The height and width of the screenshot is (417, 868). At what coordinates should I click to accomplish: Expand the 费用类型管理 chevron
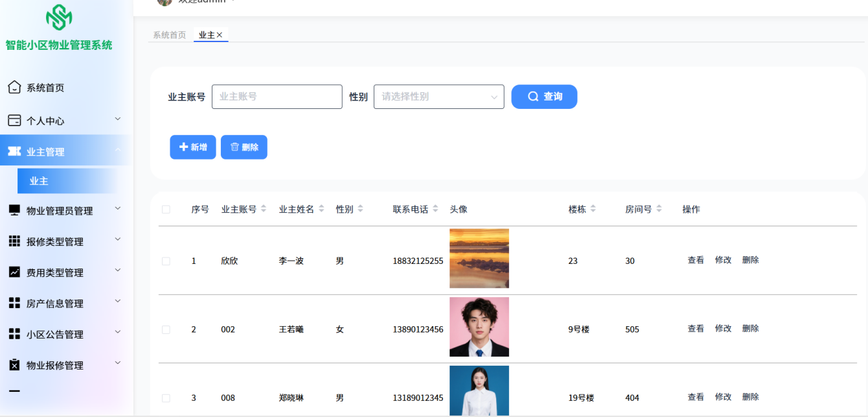pos(118,270)
